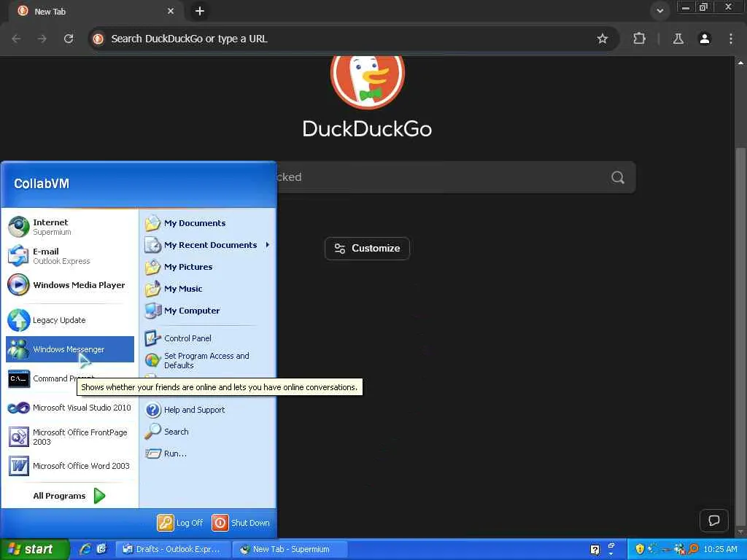Expand All Programs arrow

point(99,496)
